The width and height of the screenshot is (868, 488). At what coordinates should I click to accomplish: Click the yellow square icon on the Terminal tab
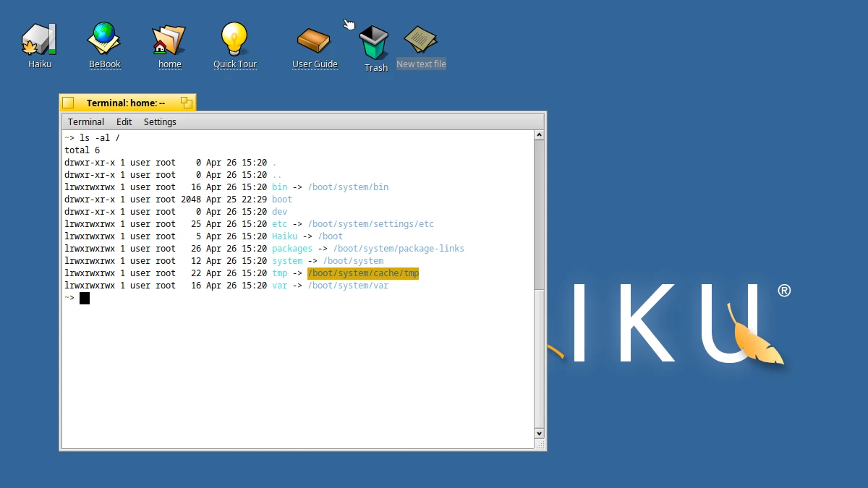[x=68, y=102]
